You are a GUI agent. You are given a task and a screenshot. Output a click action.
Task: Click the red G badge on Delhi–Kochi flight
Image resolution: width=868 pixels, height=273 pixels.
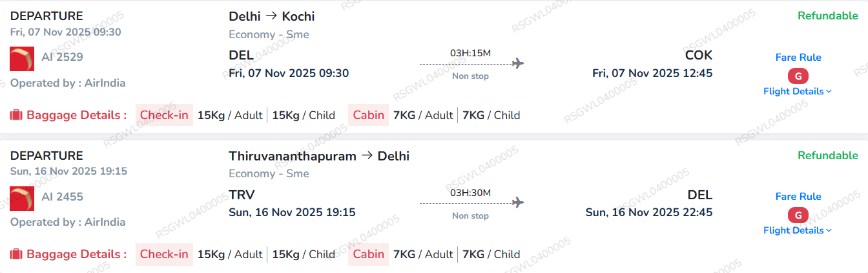coord(798,76)
